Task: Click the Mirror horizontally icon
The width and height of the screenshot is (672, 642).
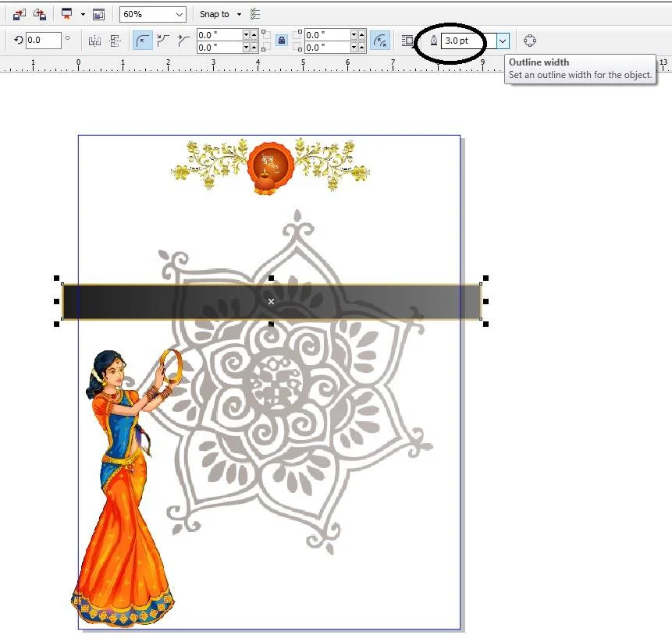Action: [x=94, y=41]
